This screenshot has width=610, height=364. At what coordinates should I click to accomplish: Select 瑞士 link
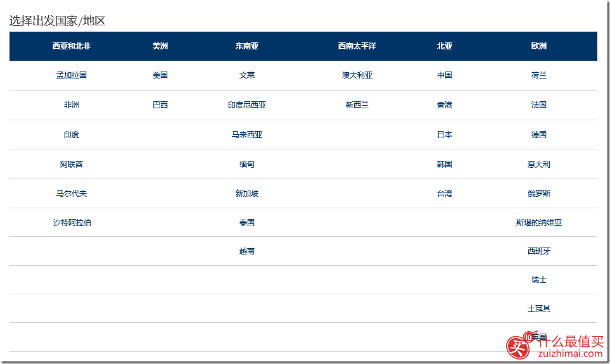[539, 280]
